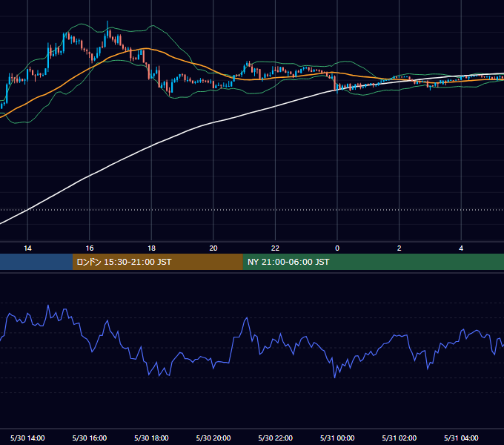Click the hour 16 axis label
Screen dimensions: 504x445
pyautogui.click(x=90, y=248)
